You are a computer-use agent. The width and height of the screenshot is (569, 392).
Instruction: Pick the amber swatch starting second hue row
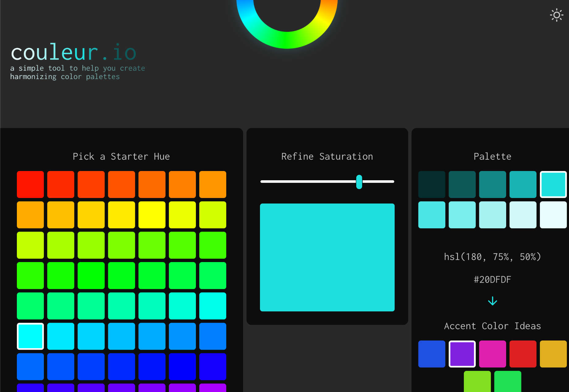point(30,215)
